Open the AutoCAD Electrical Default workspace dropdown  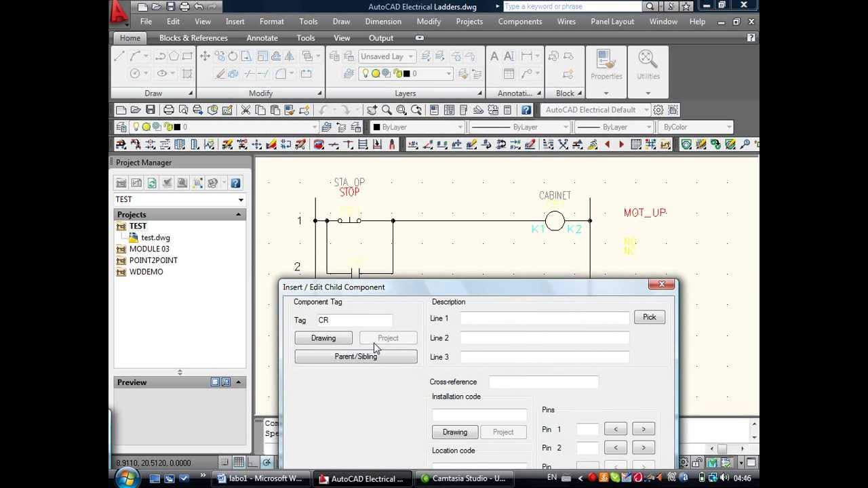pyautogui.click(x=596, y=110)
